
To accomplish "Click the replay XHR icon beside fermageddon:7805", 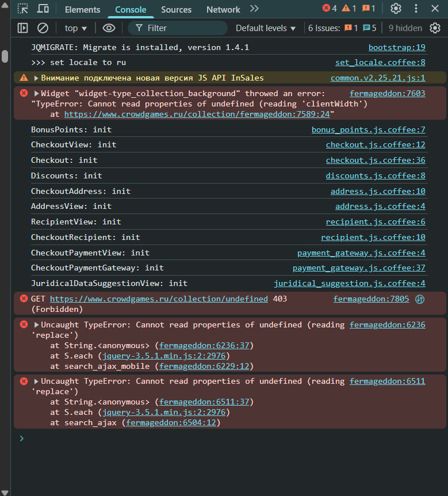I will pyautogui.click(x=420, y=299).
